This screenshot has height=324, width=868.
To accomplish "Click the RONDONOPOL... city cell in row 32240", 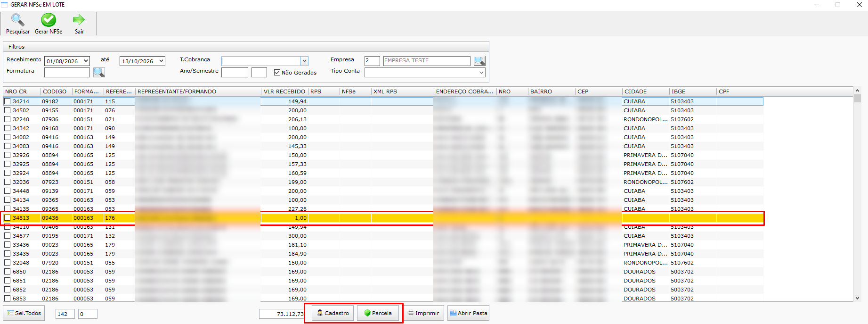I will pos(645,119).
